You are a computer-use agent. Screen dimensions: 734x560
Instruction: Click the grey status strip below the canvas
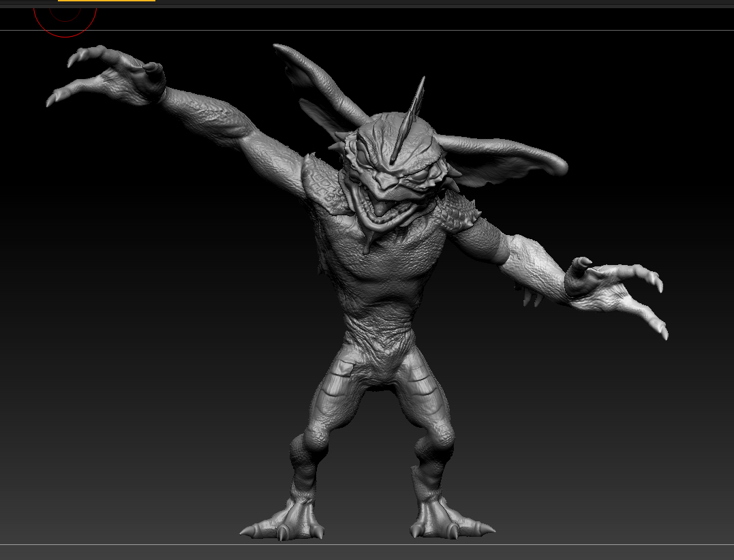[x=367, y=552]
